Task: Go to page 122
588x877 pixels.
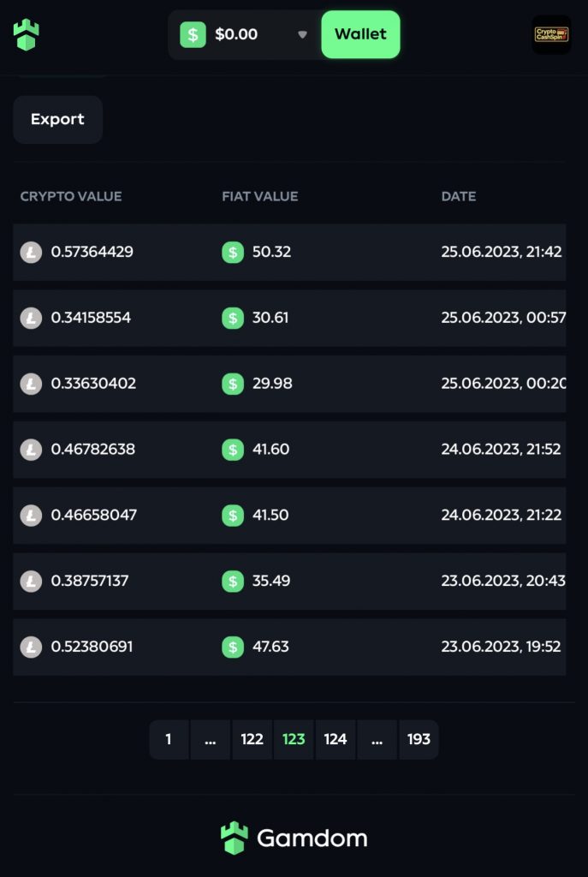Action: click(252, 739)
